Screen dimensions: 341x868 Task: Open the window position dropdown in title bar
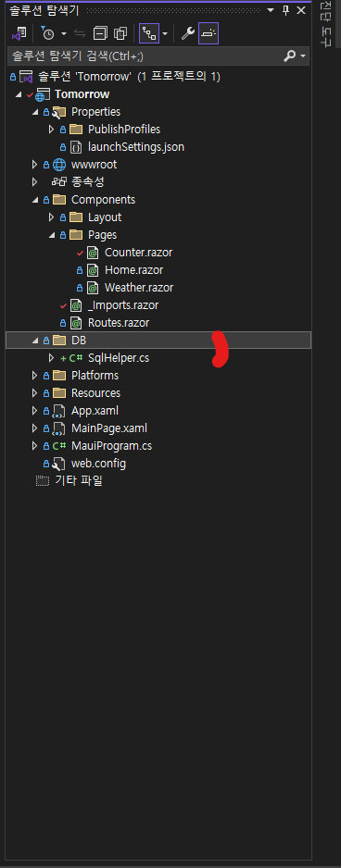coord(270,10)
